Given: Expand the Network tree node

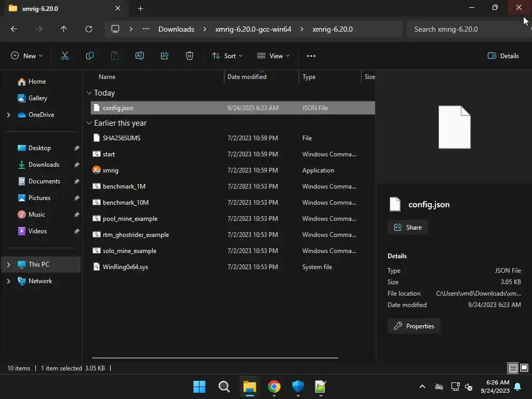Looking at the screenshot, I should click(x=8, y=281).
